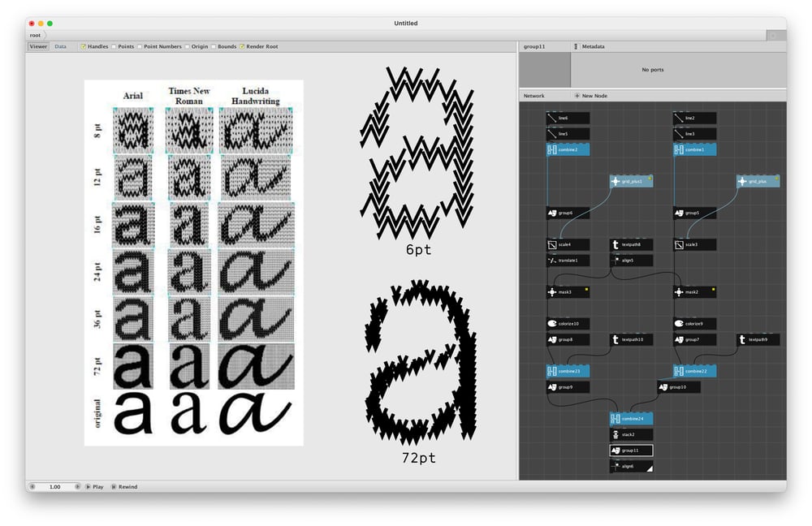Select the line5 node

pyautogui.click(x=568, y=134)
